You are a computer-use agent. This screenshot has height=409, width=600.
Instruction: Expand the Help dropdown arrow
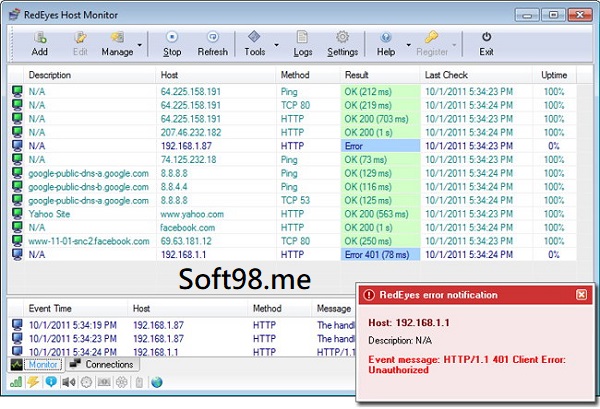point(409,45)
